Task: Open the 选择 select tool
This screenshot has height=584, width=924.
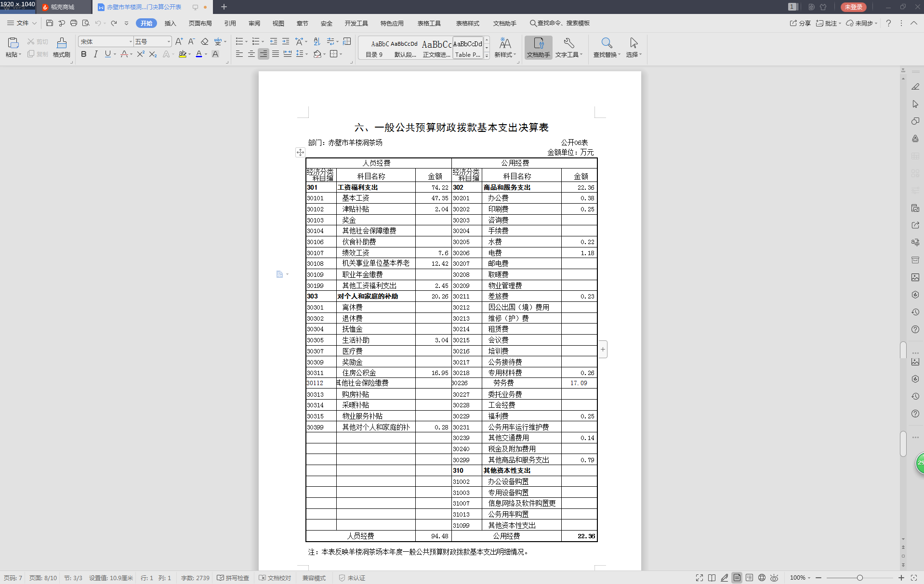Action: pyautogui.click(x=634, y=48)
